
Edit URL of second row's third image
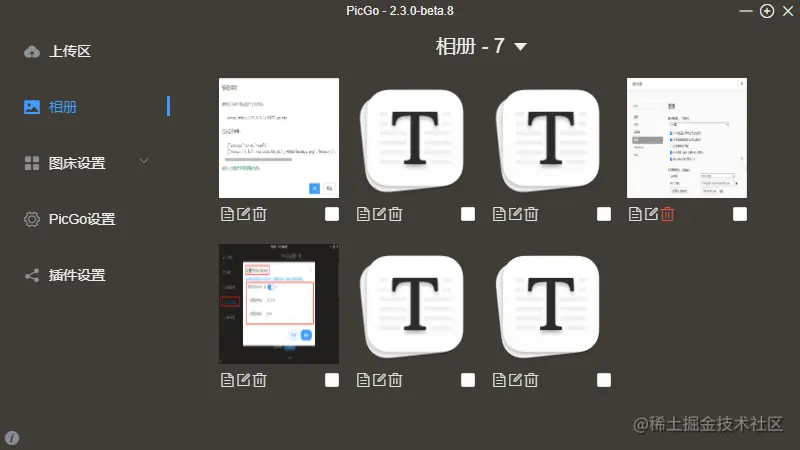click(x=515, y=380)
